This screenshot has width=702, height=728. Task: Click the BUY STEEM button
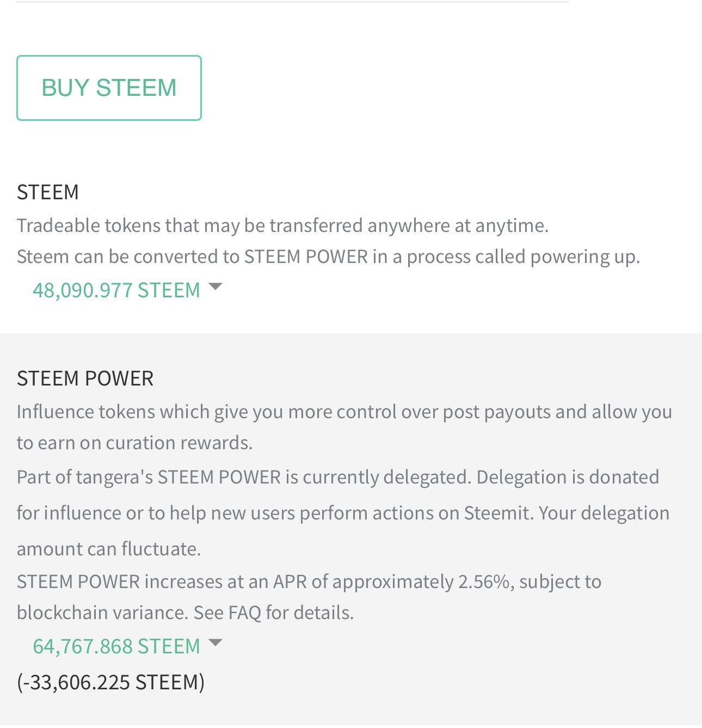point(109,88)
